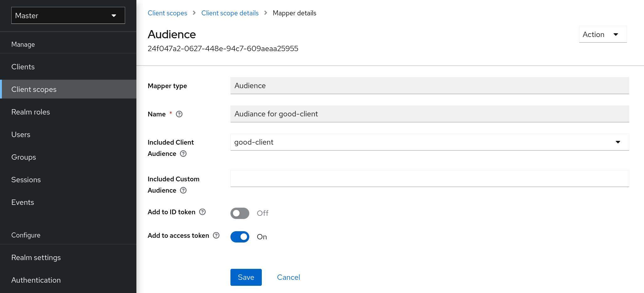Image resolution: width=644 pixels, height=293 pixels.
Task: Click the help icon next to Add to ID token
Action: (x=202, y=212)
